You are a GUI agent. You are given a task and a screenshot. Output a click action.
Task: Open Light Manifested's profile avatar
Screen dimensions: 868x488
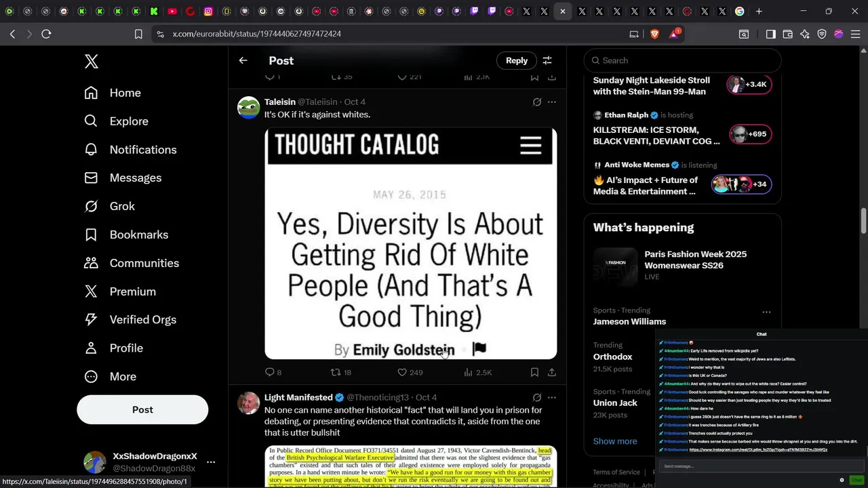(248, 403)
